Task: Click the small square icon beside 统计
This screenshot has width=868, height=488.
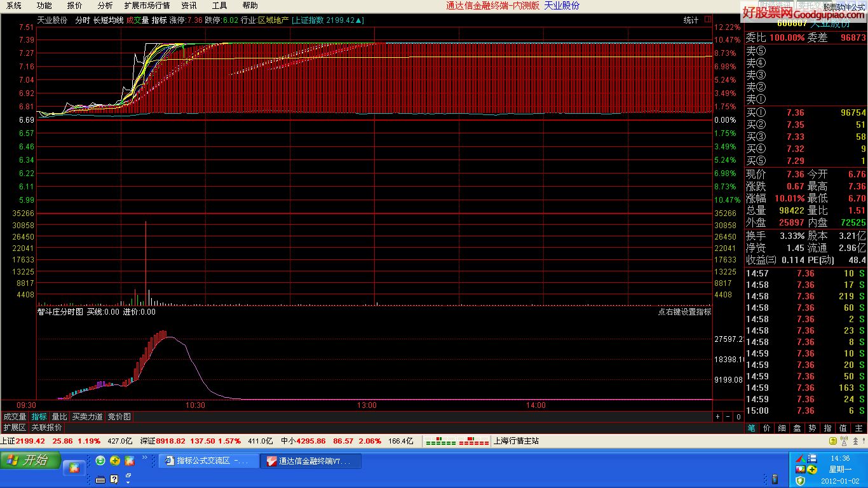Action: (708, 20)
